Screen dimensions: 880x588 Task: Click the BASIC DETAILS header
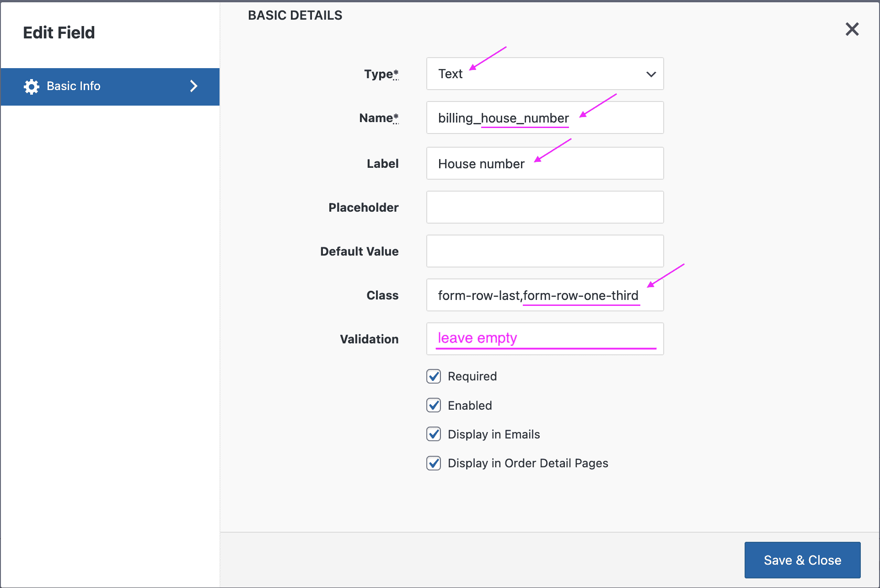pos(295,15)
